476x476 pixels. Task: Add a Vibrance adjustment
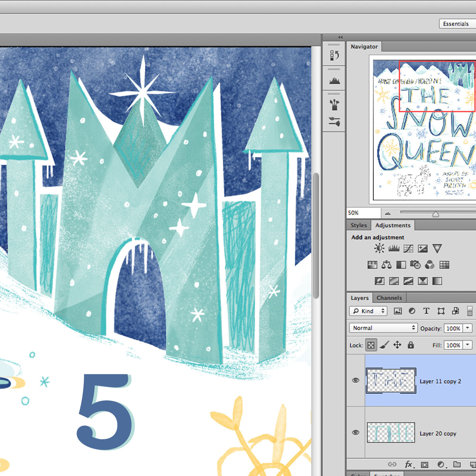437,249
